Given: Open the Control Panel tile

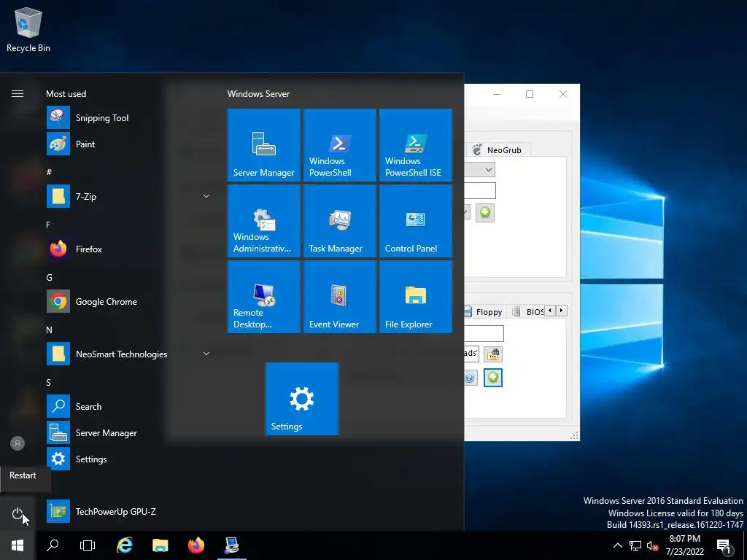Looking at the screenshot, I should 415,221.
